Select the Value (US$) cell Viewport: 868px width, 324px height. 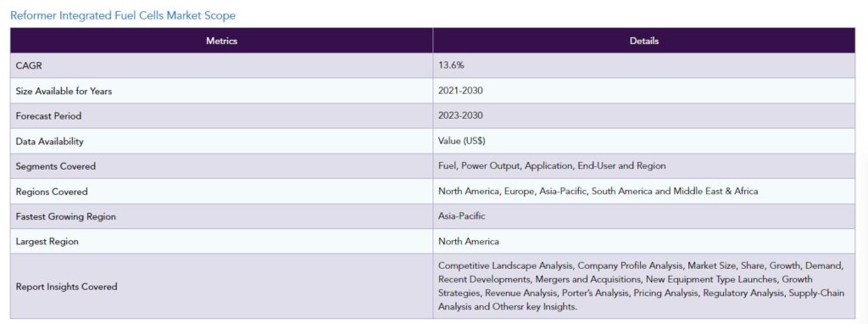coord(644,142)
